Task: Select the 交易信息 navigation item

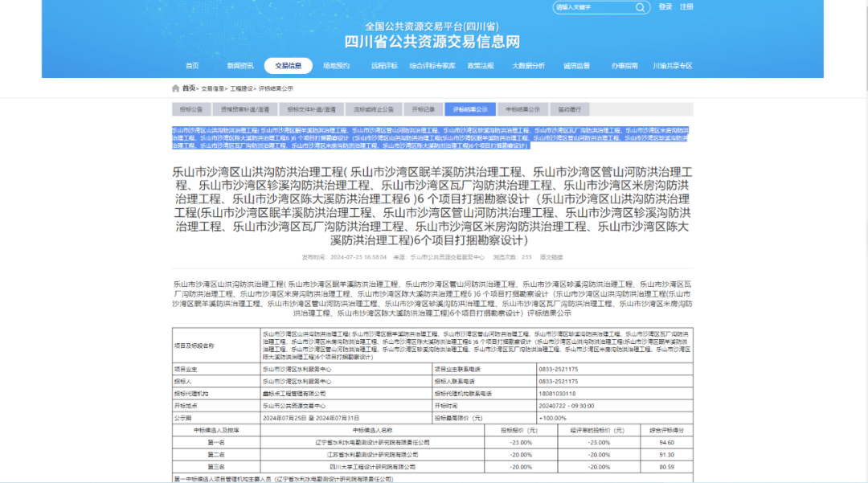Action: point(288,66)
